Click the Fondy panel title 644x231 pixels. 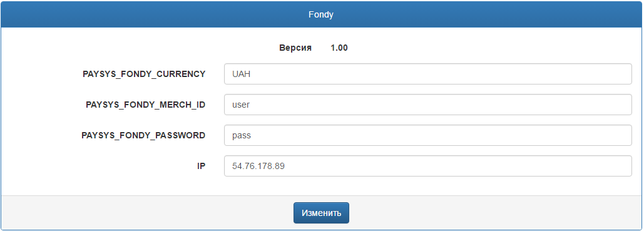[321, 15]
